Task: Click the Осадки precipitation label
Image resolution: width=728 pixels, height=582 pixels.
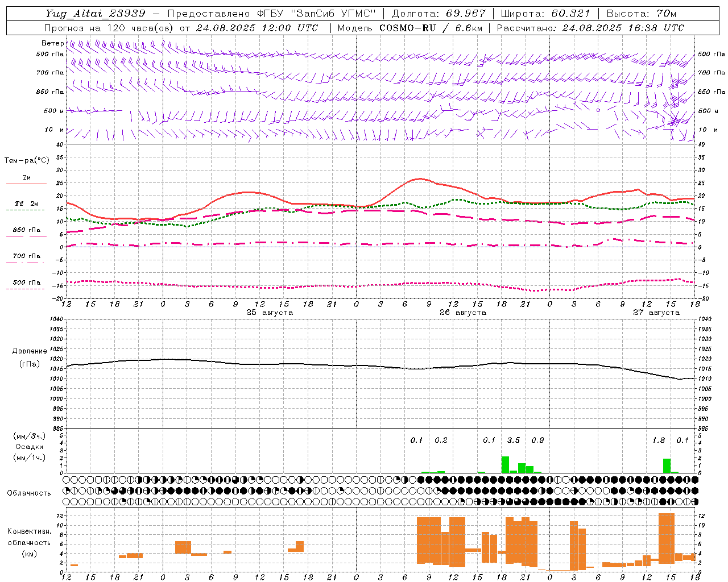Action: (30, 447)
